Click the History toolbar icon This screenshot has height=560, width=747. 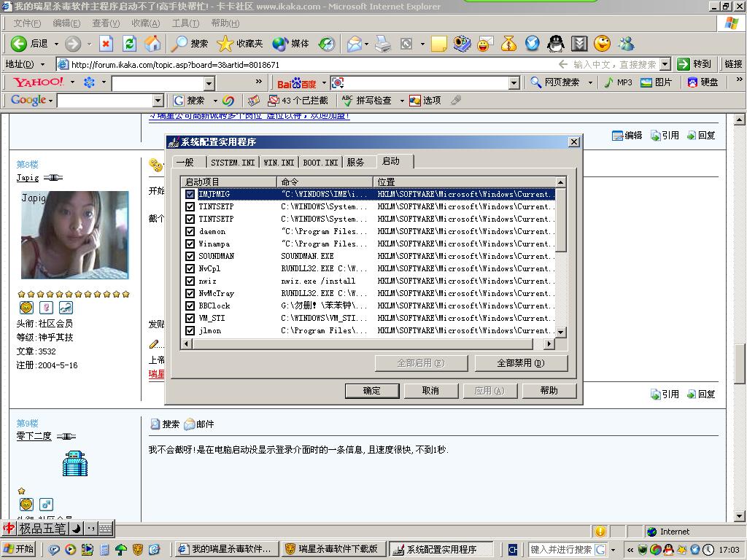point(327,44)
